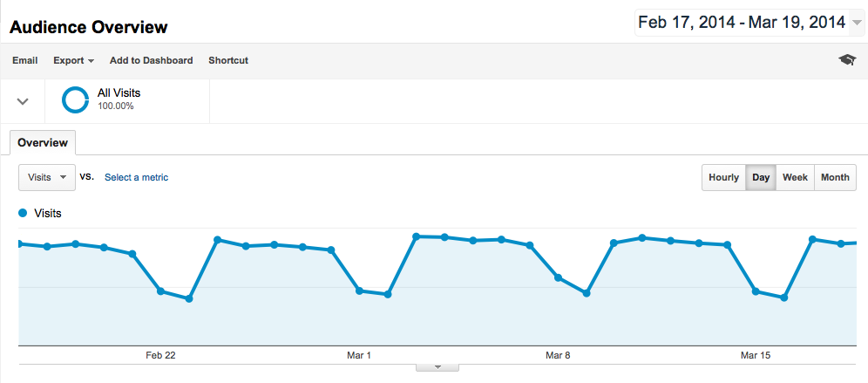Click the Mar 15 marker on timeline
868x383 pixels.
[x=756, y=355]
